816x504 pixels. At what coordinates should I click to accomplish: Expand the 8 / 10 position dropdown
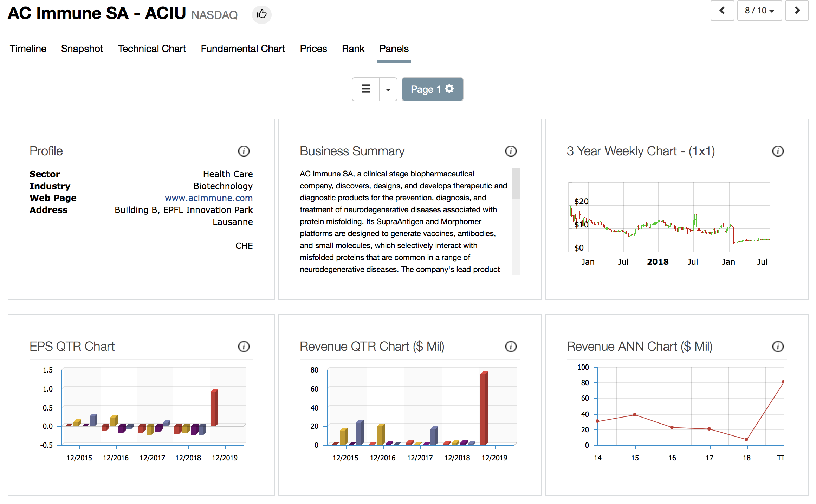click(x=759, y=11)
